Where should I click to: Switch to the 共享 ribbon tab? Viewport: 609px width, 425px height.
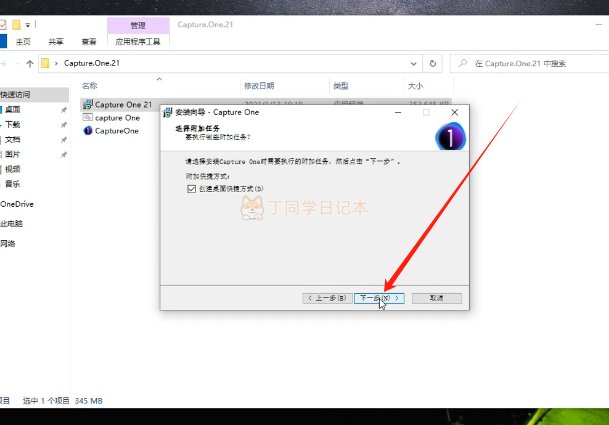pos(55,42)
